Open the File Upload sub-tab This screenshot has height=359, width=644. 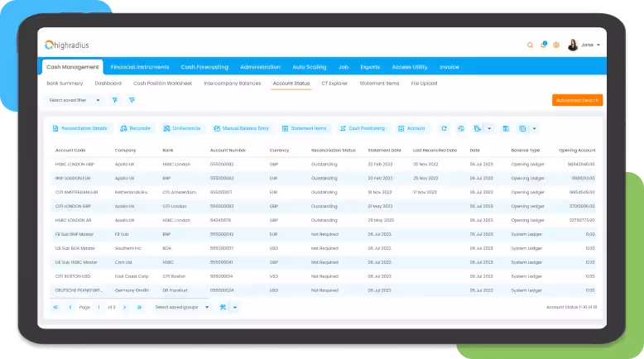[x=424, y=84]
